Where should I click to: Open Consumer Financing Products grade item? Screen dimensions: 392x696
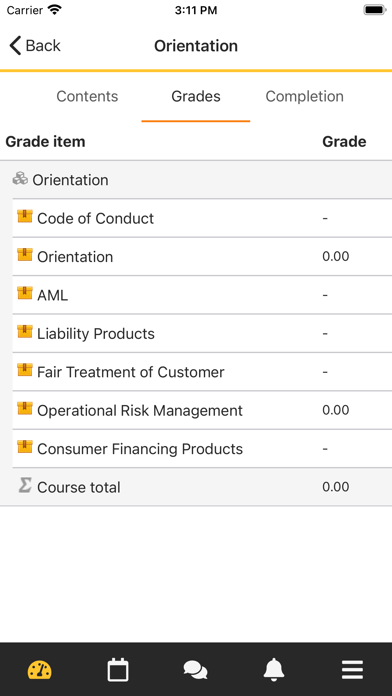pyautogui.click(x=202, y=449)
